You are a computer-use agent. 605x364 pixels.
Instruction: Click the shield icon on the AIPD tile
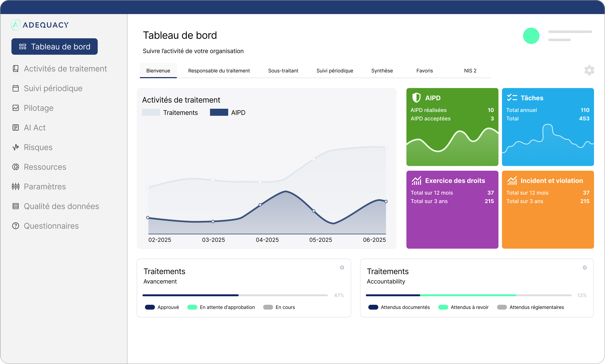click(x=416, y=98)
